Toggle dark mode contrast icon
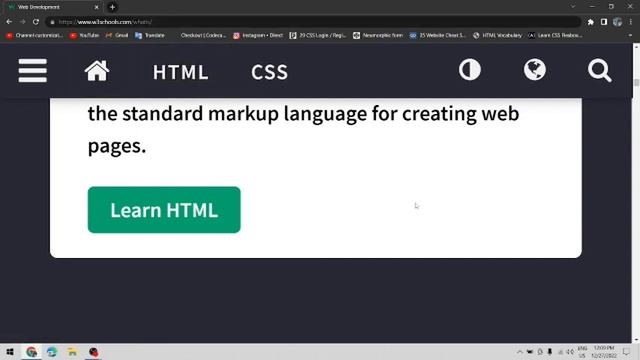This screenshot has height=360, width=640. point(470,70)
